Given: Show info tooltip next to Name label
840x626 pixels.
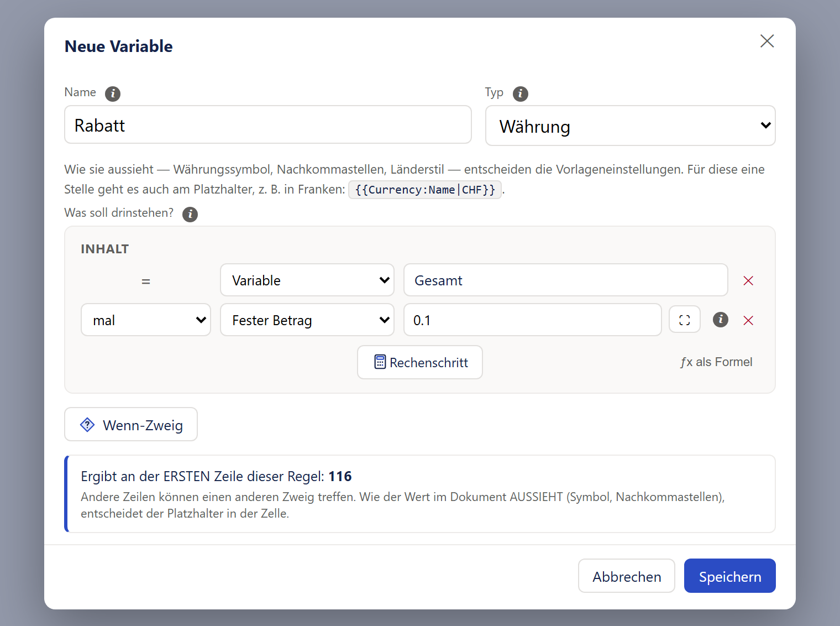Looking at the screenshot, I should [113, 93].
